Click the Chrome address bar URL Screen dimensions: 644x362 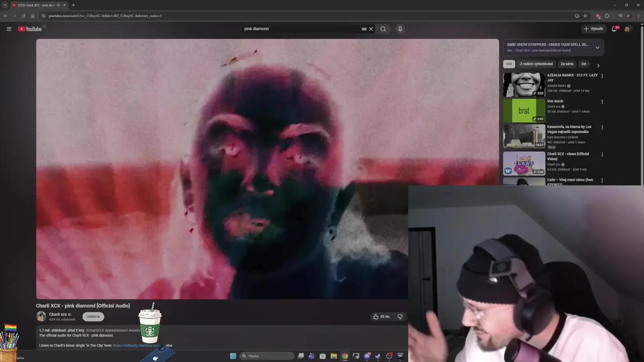105,16
